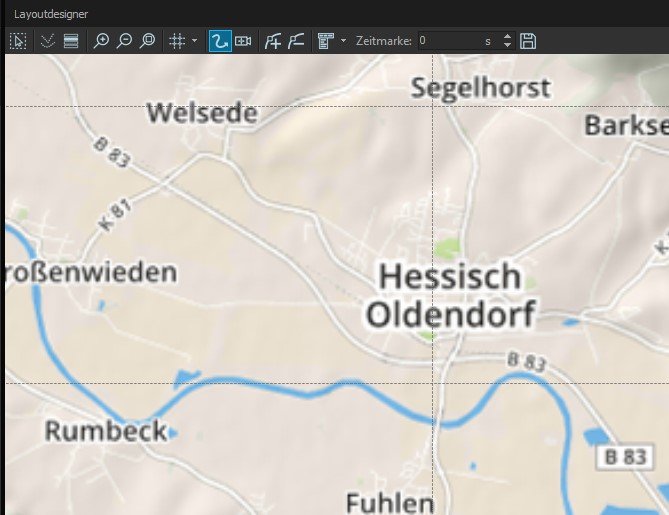Click the stacked rows list icon

70,41
